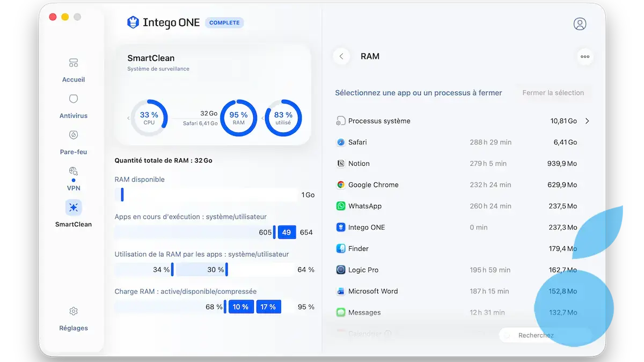
Task: Open the VPN globe icon
Action: tap(74, 171)
